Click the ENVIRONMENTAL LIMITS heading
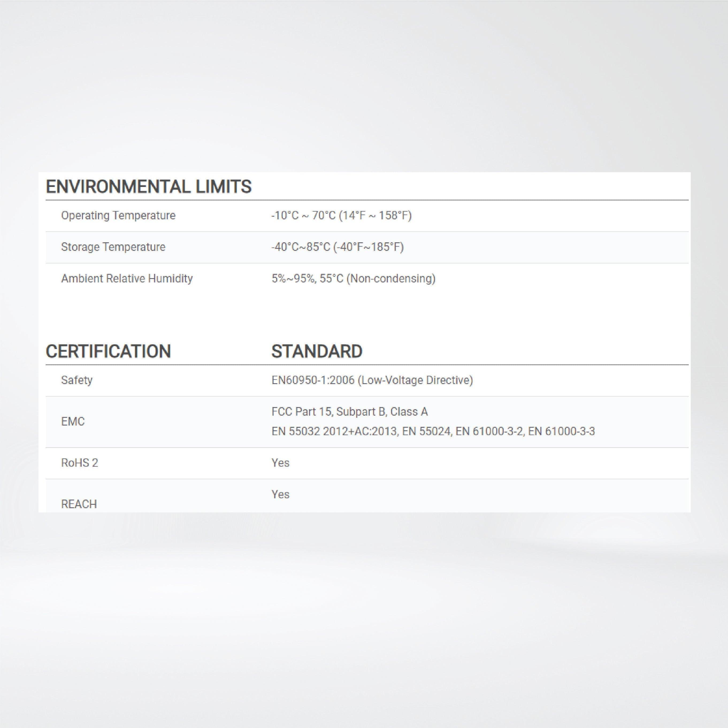 pyautogui.click(x=148, y=186)
